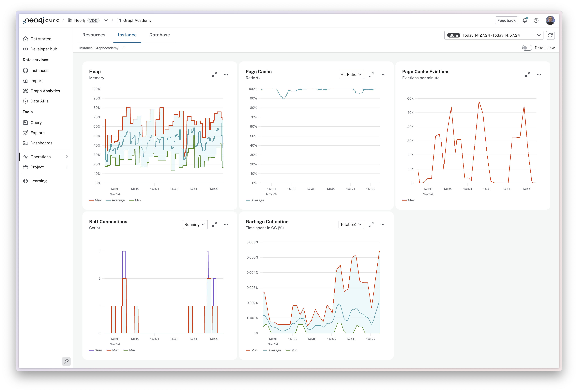This screenshot has width=578, height=392.
Task: Open the Explore tool
Action: point(37,133)
